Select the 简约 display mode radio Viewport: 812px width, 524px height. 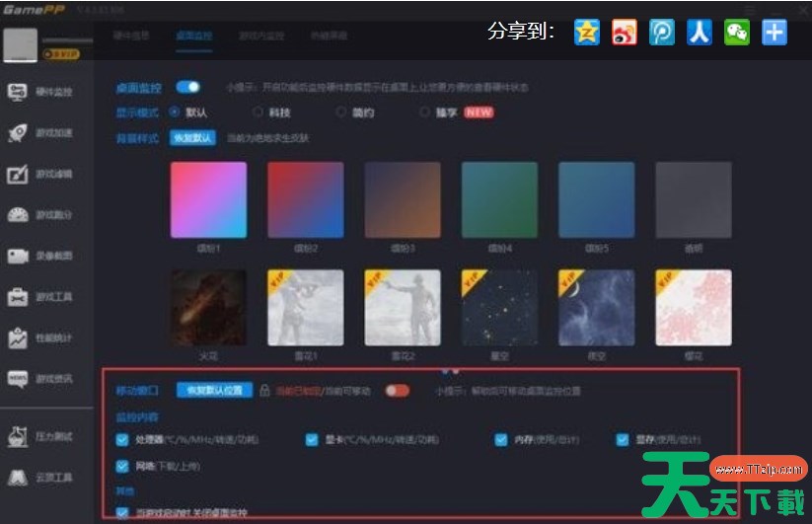click(340, 112)
